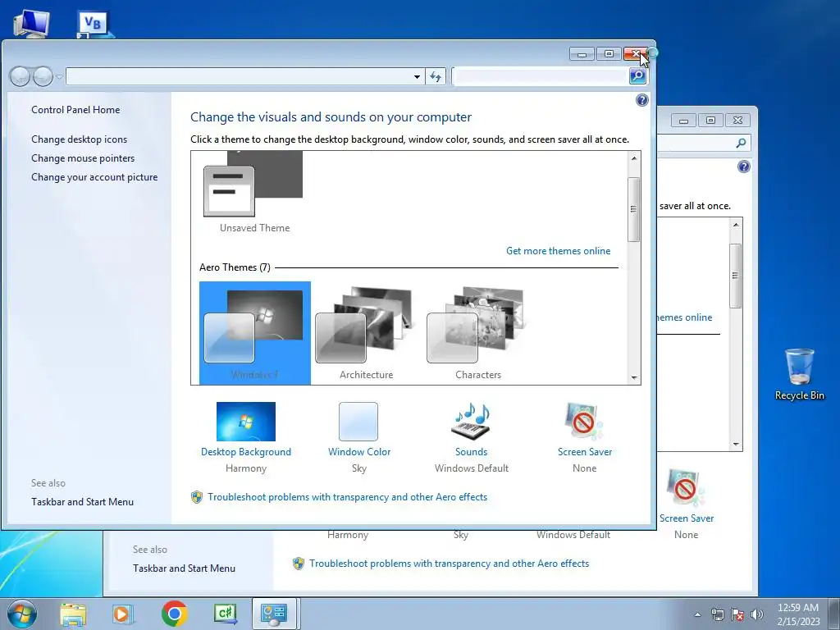
Task: Open Change desktop icons link
Action: (80, 139)
